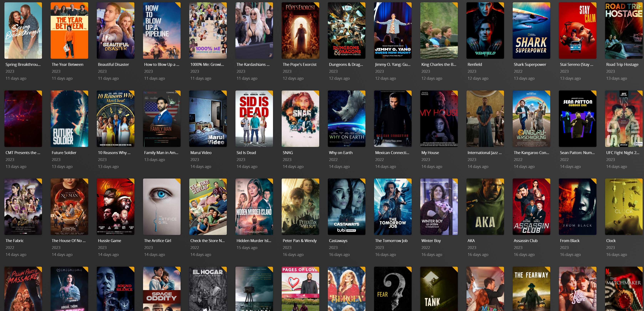This screenshot has height=311, width=644.
Task: Open the Clock poster
Action: coord(624,207)
